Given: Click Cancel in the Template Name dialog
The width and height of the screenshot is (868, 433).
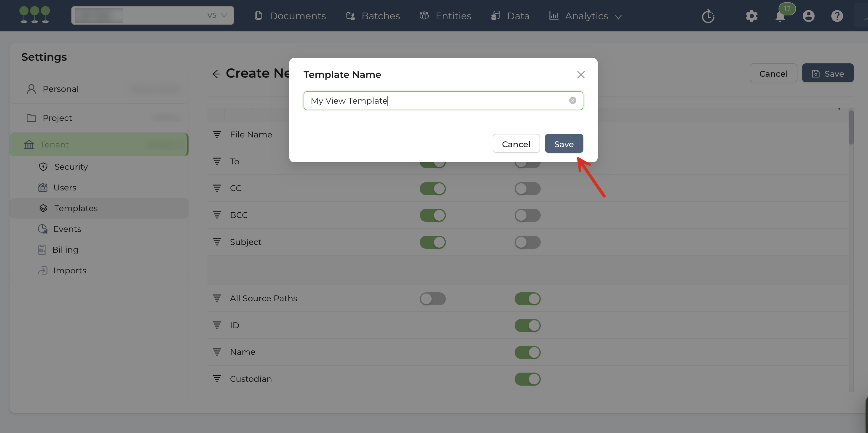Looking at the screenshot, I should 516,144.
